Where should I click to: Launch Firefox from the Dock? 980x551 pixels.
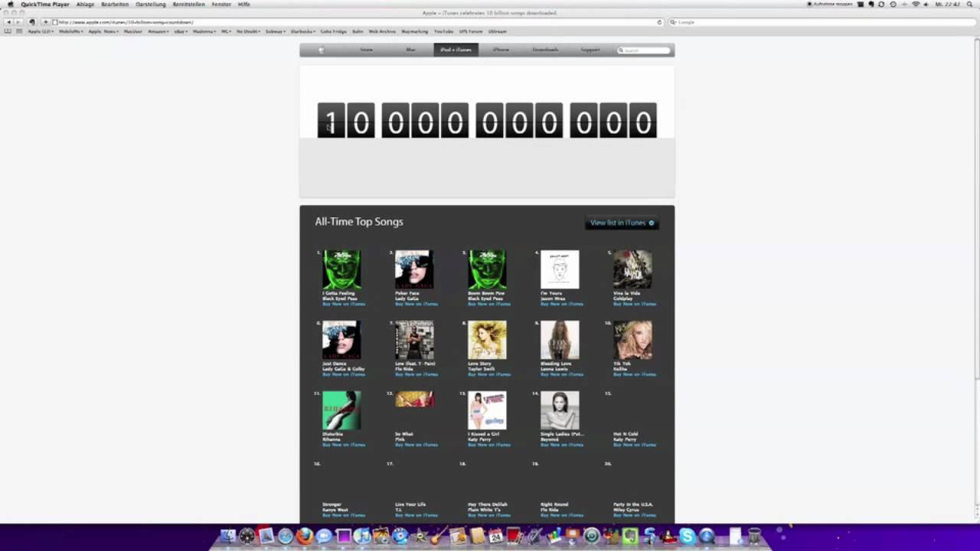pyautogui.click(x=305, y=536)
